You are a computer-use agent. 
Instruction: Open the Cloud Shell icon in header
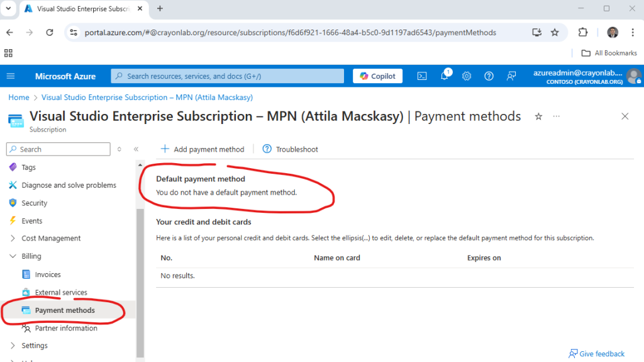423,76
